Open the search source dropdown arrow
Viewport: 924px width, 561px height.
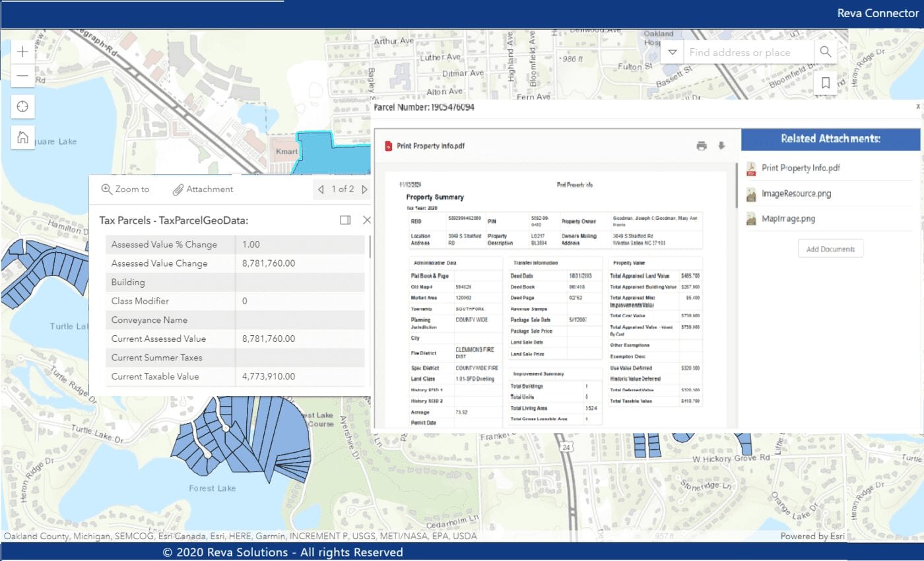(x=672, y=52)
